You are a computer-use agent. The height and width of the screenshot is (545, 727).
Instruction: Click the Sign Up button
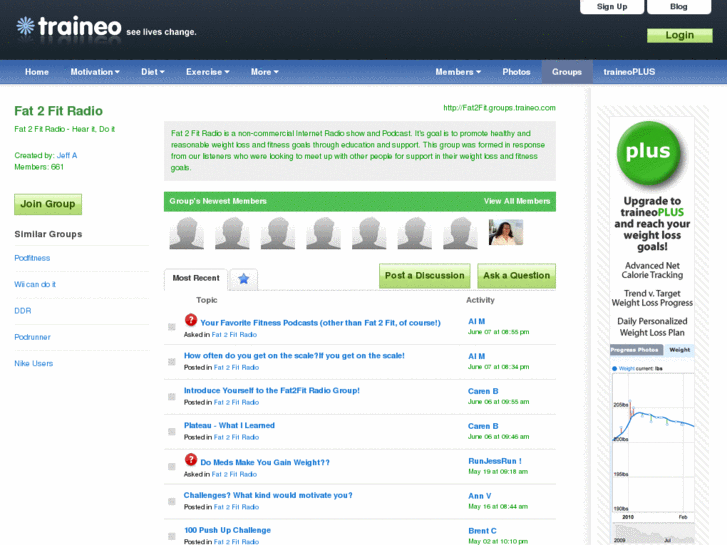pyautogui.click(x=612, y=6)
